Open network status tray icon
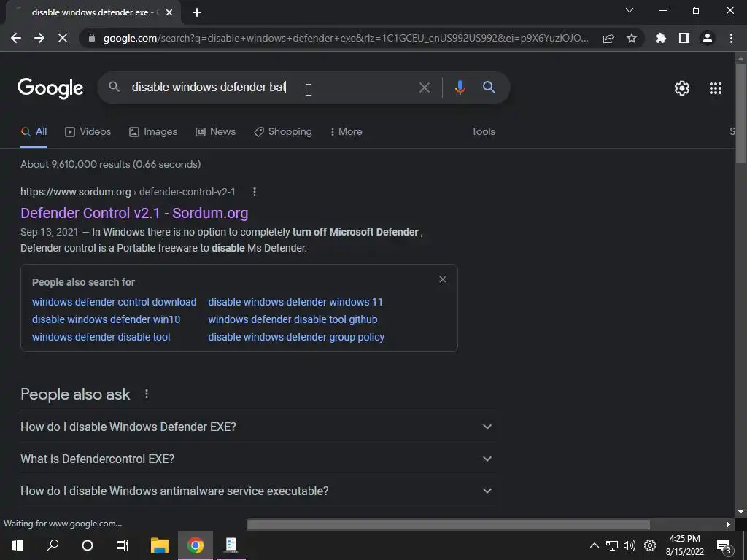 pyautogui.click(x=612, y=545)
